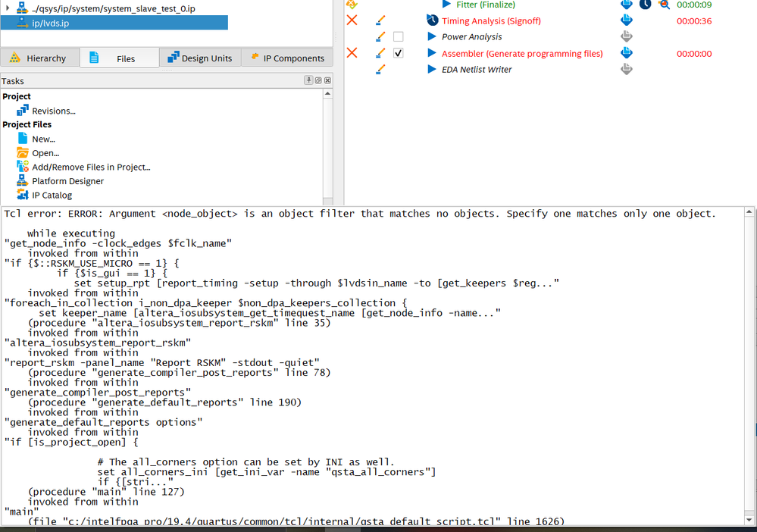Switch to the Files tab
Screen dimensions: 757x532
[x=119, y=58]
